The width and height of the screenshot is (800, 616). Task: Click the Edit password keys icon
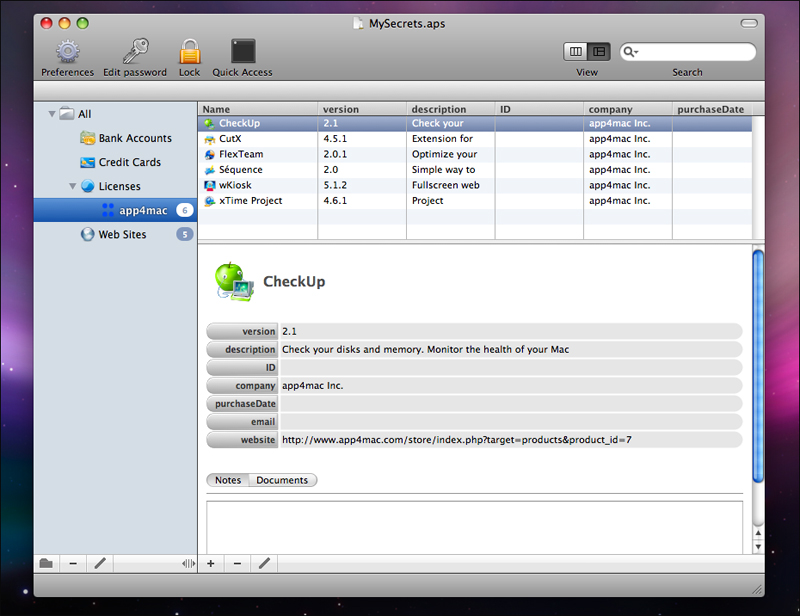pyautogui.click(x=135, y=52)
